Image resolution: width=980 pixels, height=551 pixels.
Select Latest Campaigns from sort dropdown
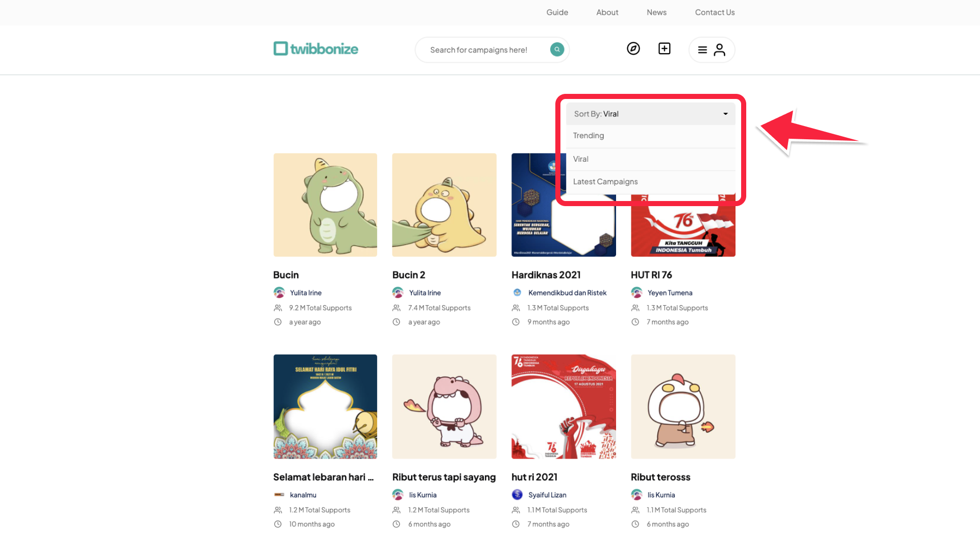[x=605, y=181]
